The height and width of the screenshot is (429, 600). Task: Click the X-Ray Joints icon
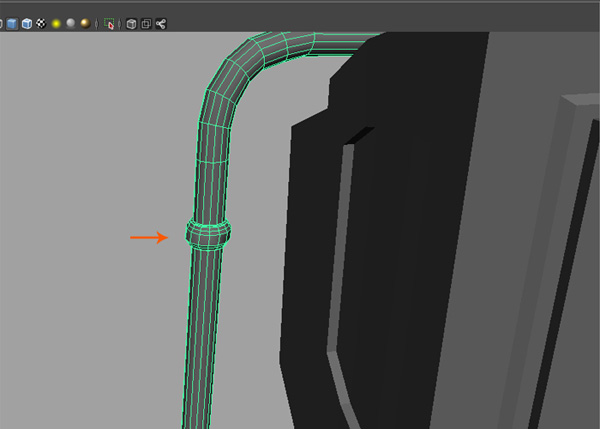(161, 22)
